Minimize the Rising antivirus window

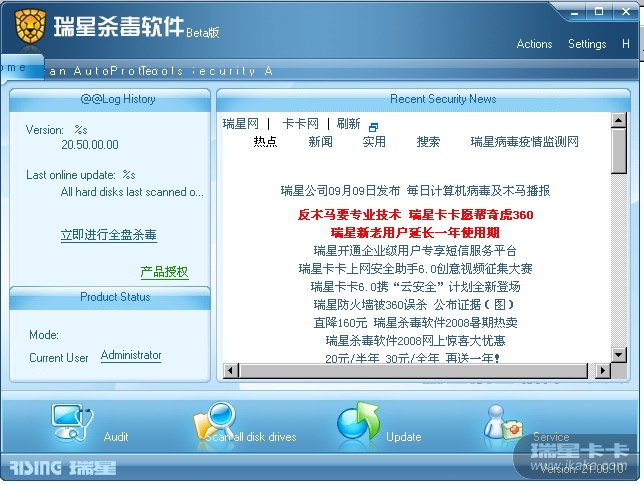pos(575,13)
